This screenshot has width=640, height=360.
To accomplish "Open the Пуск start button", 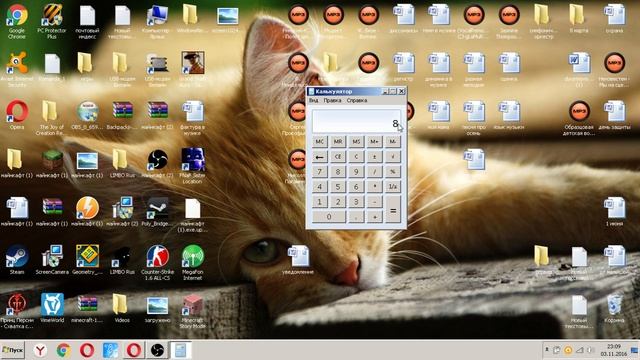I will (x=13, y=350).
